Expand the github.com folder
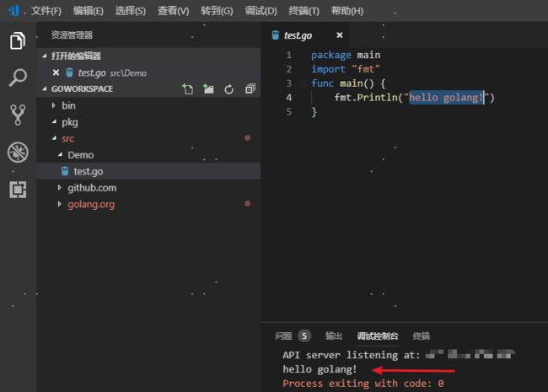Image resolution: width=548 pixels, height=392 pixels. [91, 188]
